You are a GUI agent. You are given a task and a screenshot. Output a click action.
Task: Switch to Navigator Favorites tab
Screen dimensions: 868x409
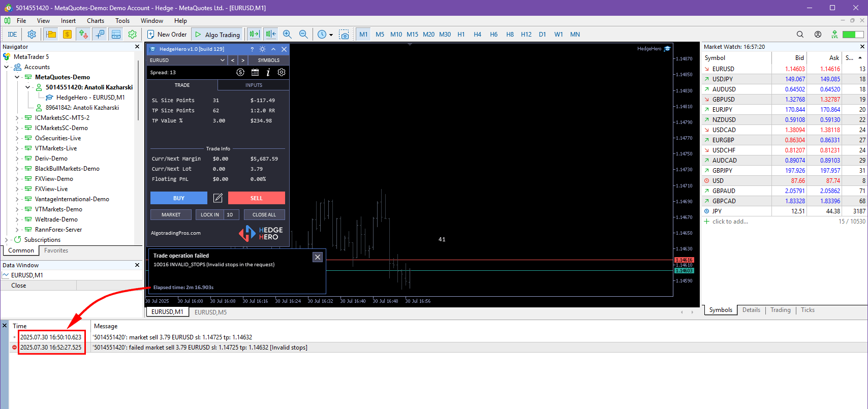[x=56, y=250]
